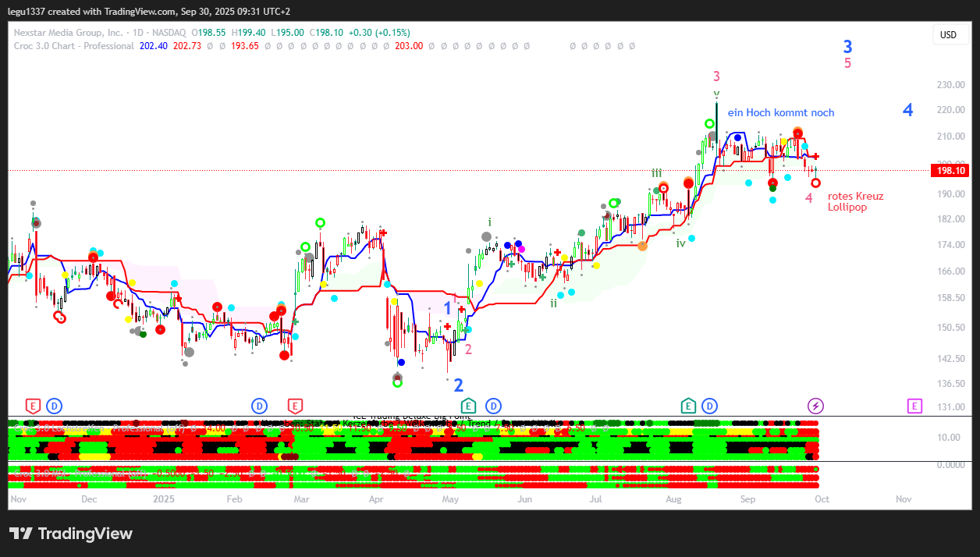Click the green earnings E icon in May

[468, 406]
